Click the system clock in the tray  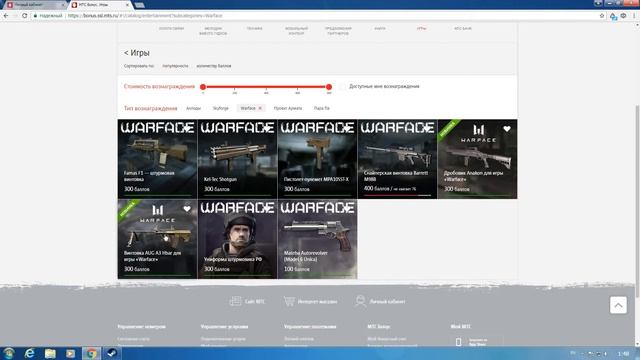(x=623, y=353)
